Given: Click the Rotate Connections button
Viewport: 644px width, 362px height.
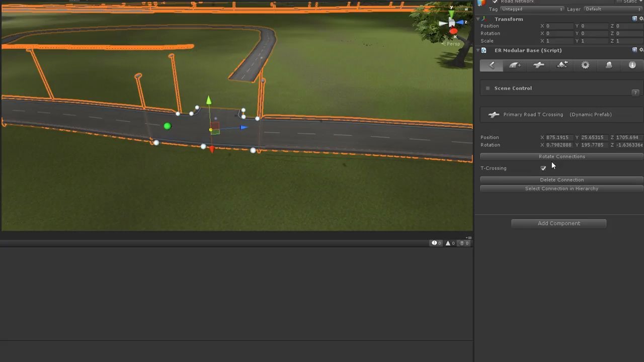Looking at the screenshot, I should point(562,156).
